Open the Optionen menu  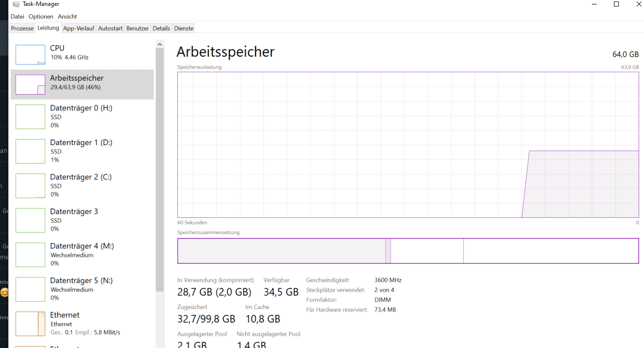coord(41,17)
